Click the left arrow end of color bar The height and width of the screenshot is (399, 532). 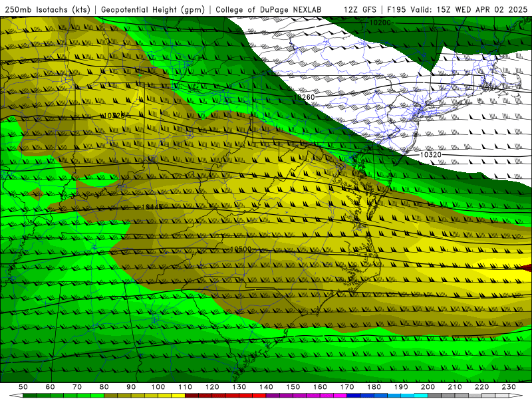pos(16,396)
